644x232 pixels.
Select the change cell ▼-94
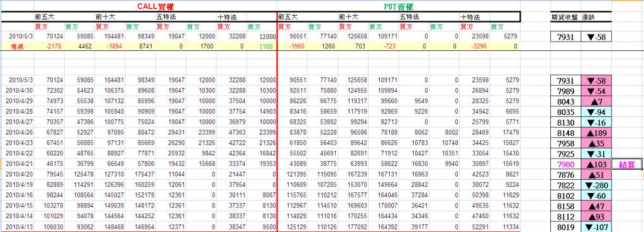(596, 112)
